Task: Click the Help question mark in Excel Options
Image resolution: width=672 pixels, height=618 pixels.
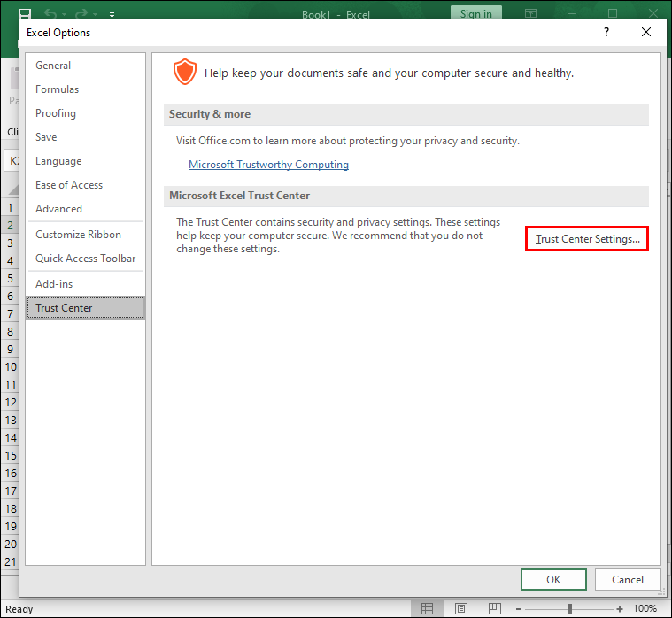Action: [606, 32]
